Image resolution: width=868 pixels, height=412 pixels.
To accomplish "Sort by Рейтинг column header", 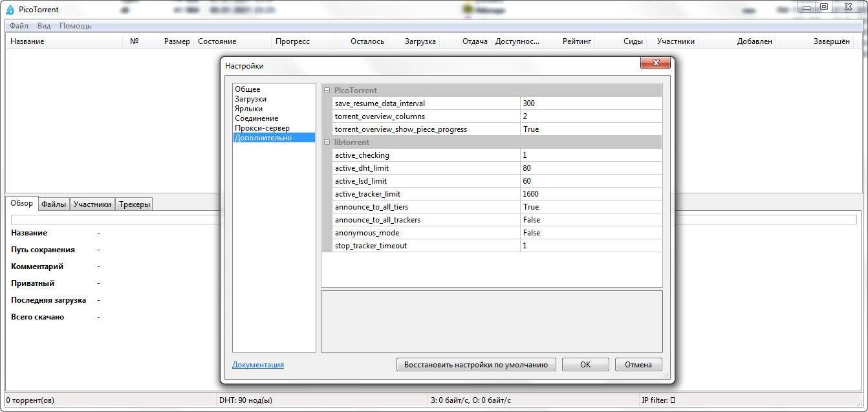I will 569,41.
